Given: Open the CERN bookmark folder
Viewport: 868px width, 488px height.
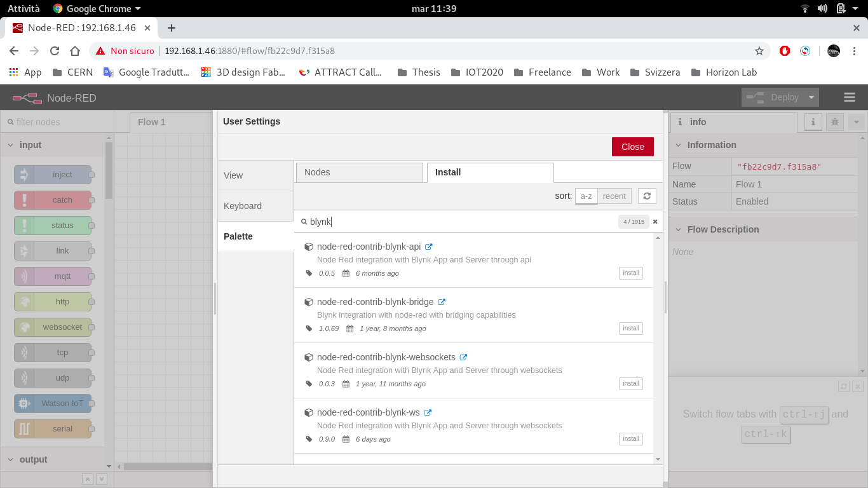Looking at the screenshot, I should point(72,72).
